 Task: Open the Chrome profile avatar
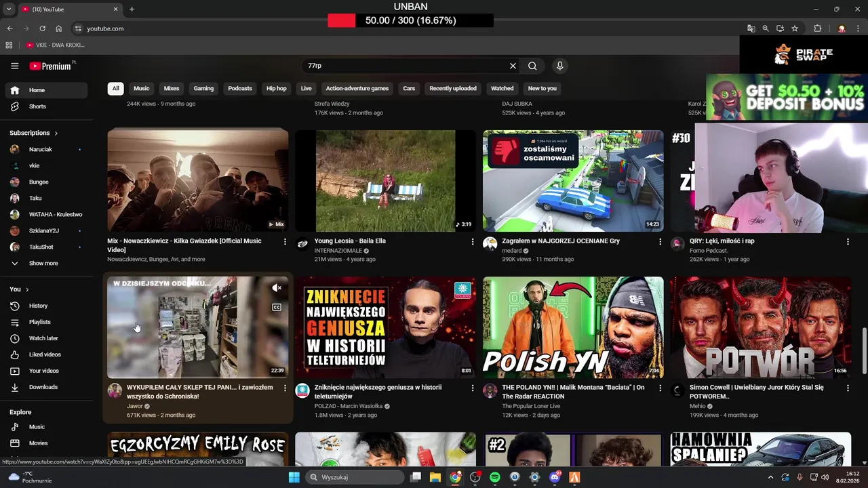pyautogui.click(x=842, y=28)
